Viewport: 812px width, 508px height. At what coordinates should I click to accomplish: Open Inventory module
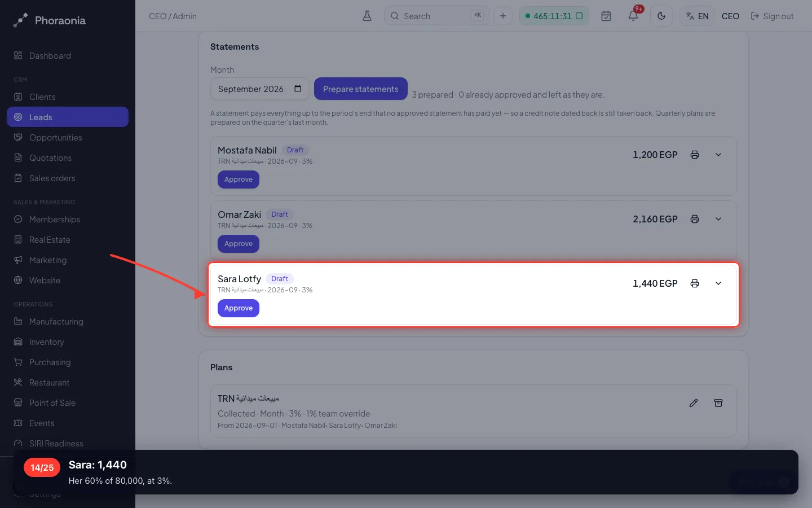pyautogui.click(x=68, y=341)
